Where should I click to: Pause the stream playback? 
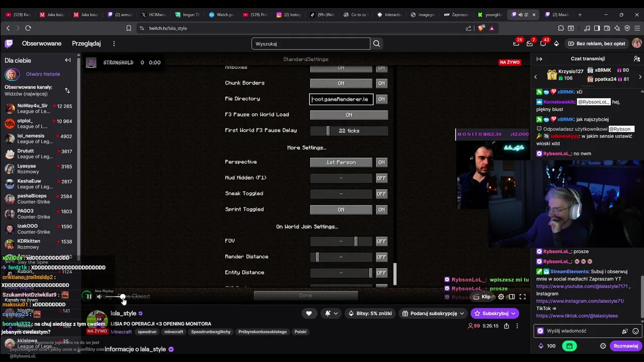pos(88,297)
